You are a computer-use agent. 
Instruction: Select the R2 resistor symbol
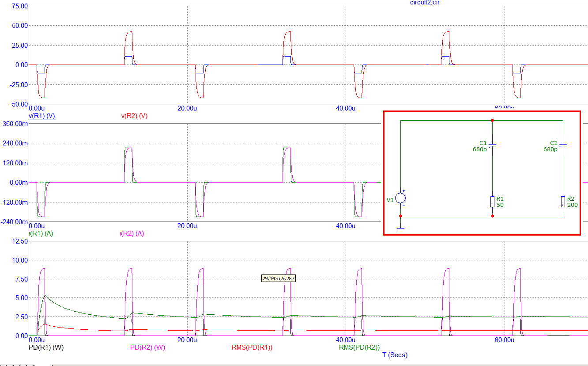[563, 202]
